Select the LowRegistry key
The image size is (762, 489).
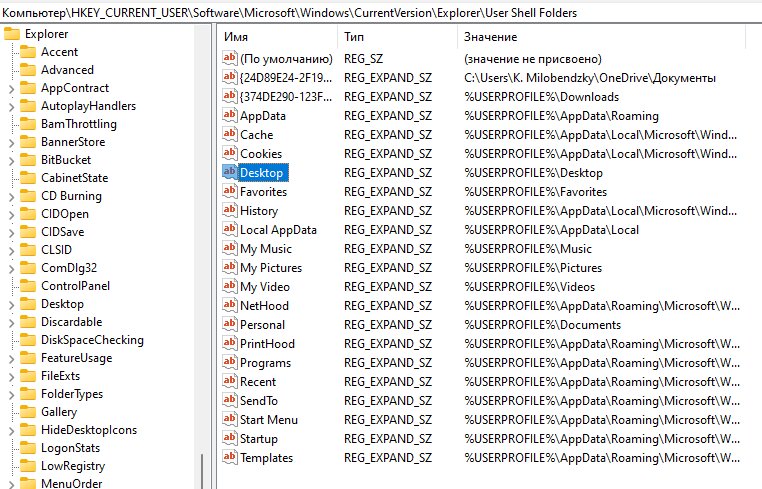coord(73,466)
